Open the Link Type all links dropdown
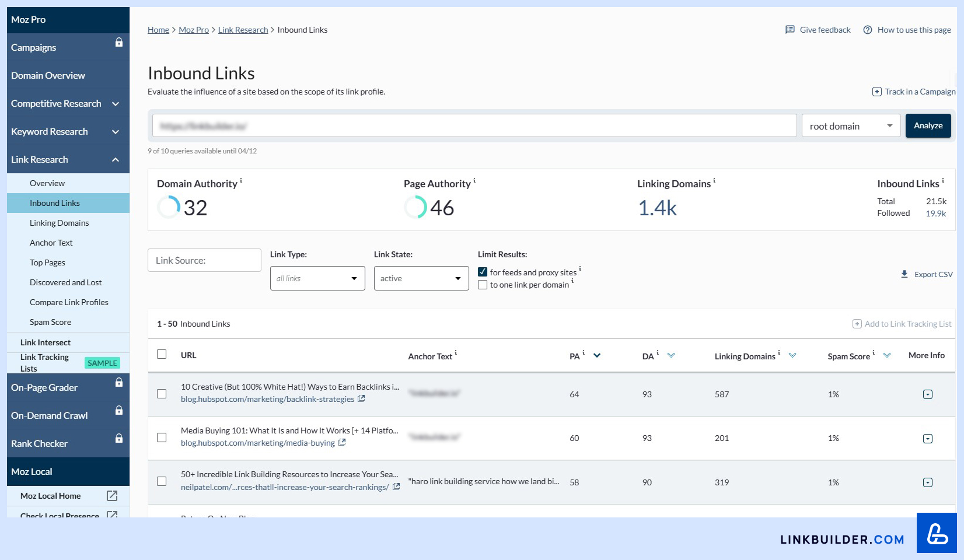The image size is (964, 560). [x=317, y=278]
